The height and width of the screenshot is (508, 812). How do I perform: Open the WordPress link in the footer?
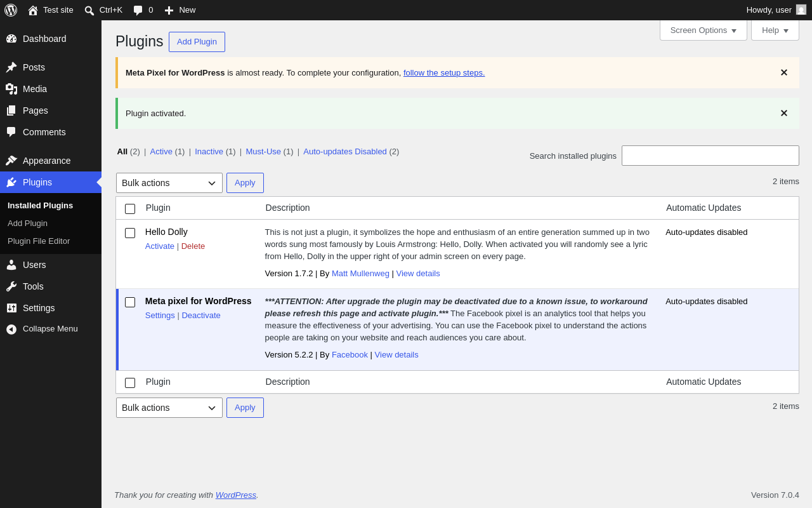coord(236,495)
